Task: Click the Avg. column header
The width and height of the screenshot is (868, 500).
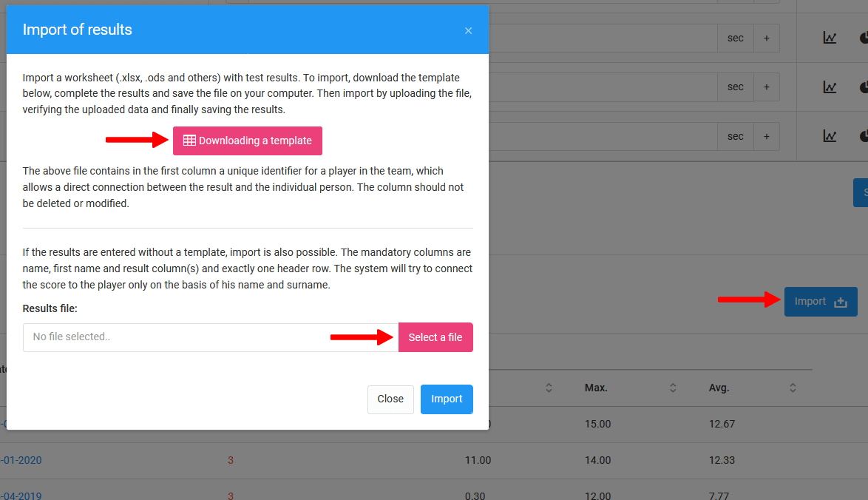Action: [719, 388]
